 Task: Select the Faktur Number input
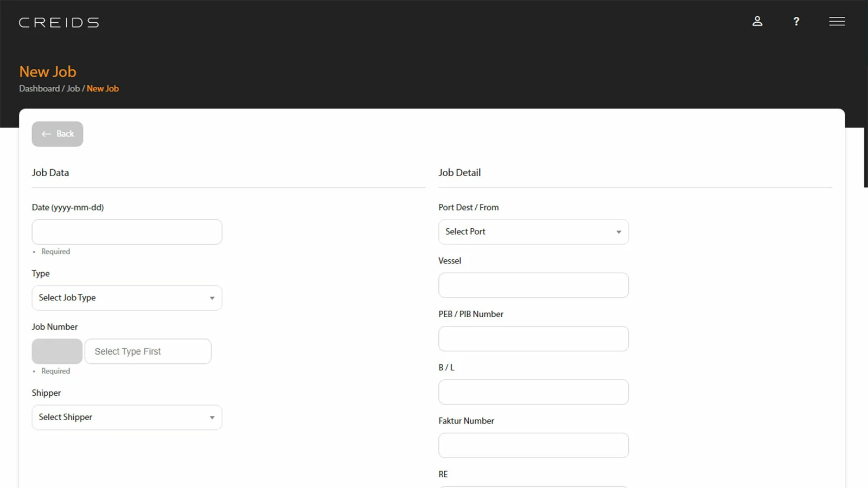tap(533, 445)
